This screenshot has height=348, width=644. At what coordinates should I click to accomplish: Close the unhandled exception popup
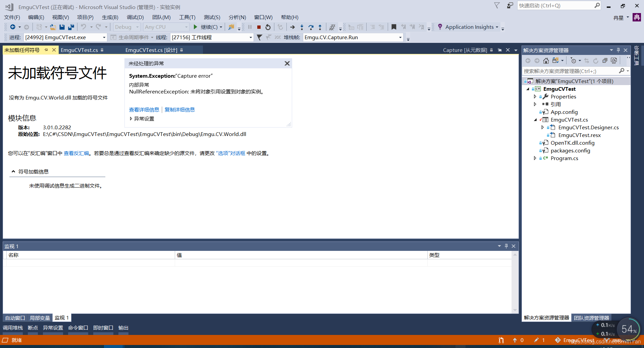287,63
